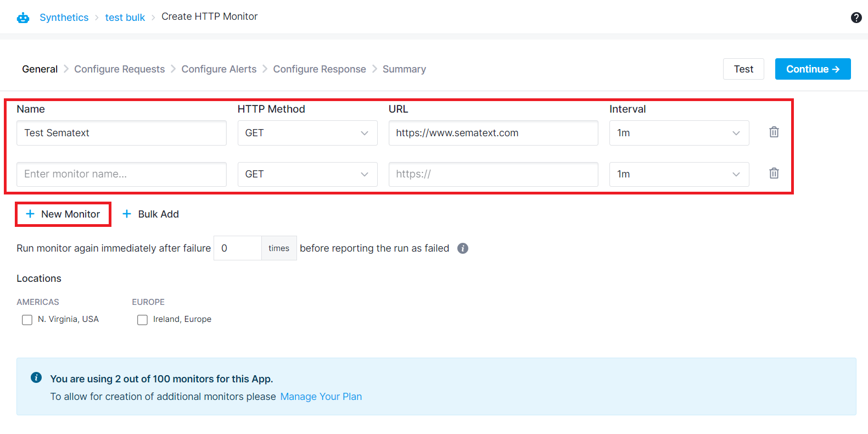Go to the Summary step
The width and height of the screenshot is (868, 434).
pyautogui.click(x=404, y=69)
